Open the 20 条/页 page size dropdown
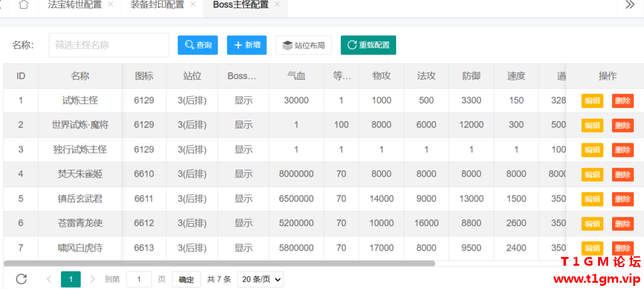 point(260,280)
